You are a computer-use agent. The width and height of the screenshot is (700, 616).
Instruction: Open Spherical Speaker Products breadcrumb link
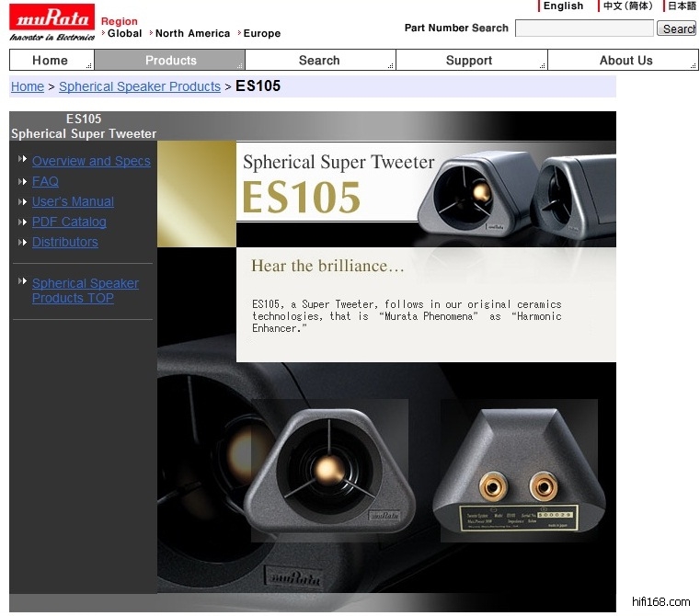140,86
